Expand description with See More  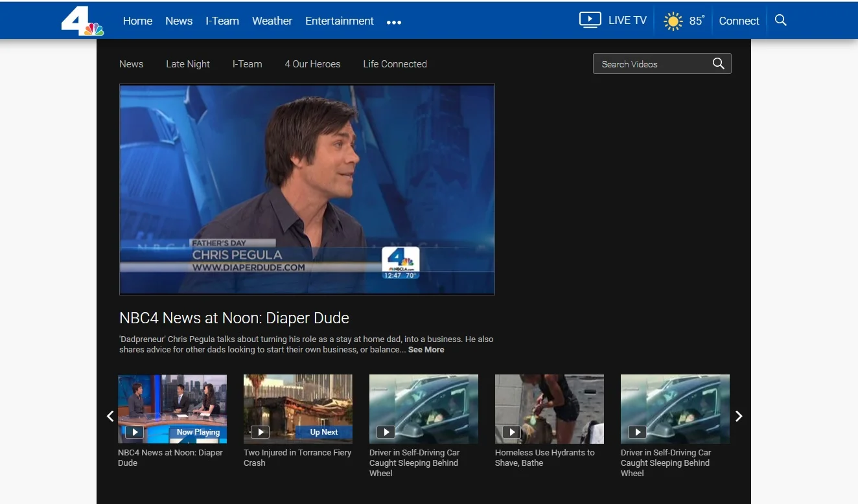point(426,349)
